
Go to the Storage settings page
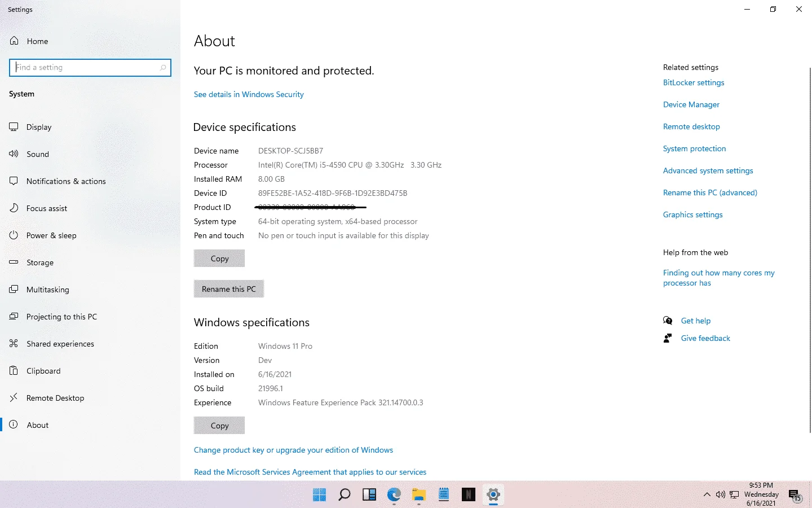tap(90, 262)
